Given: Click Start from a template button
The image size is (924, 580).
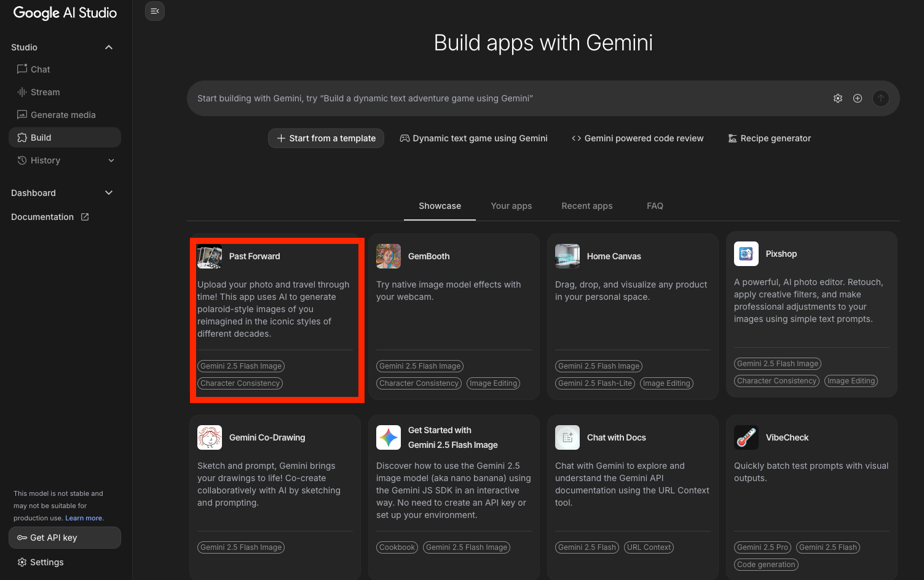Looking at the screenshot, I should tap(326, 138).
